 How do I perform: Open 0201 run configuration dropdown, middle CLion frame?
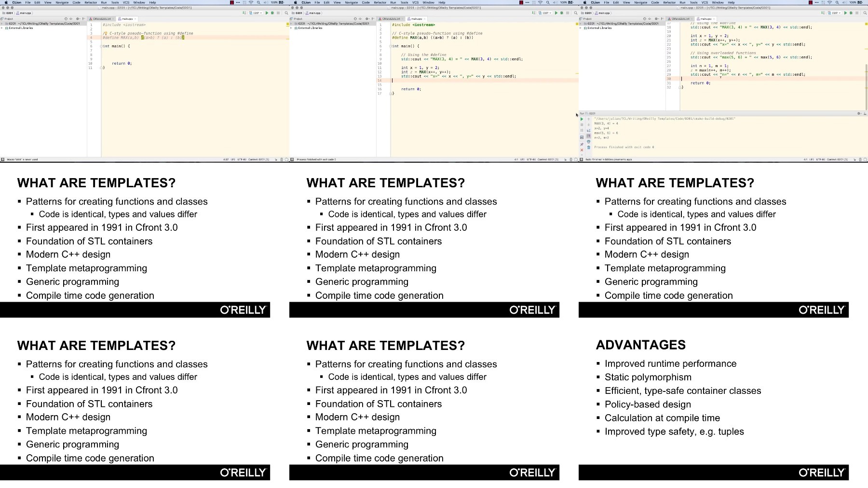(x=545, y=13)
